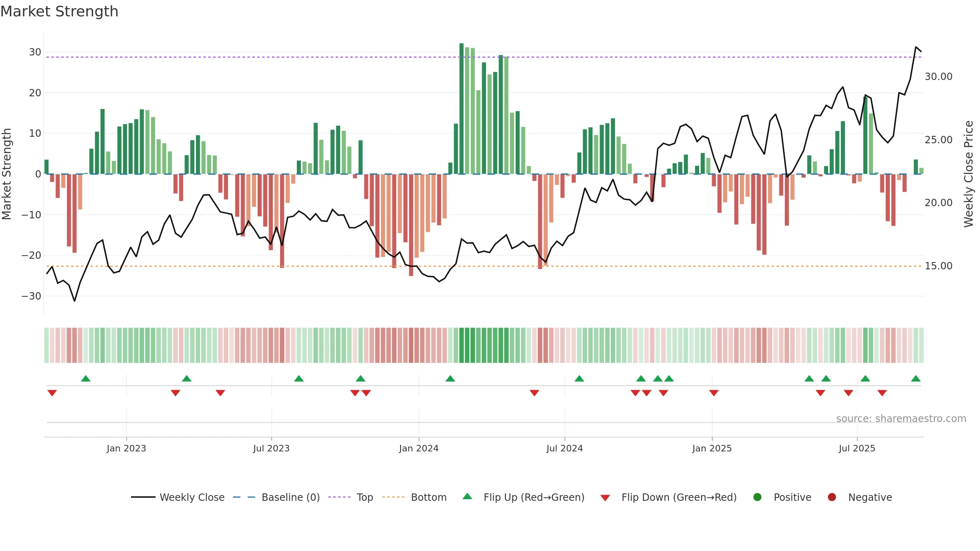Toggle the Weekly Close legend entry
The height and width of the screenshot is (551, 980).
[178, 497]
